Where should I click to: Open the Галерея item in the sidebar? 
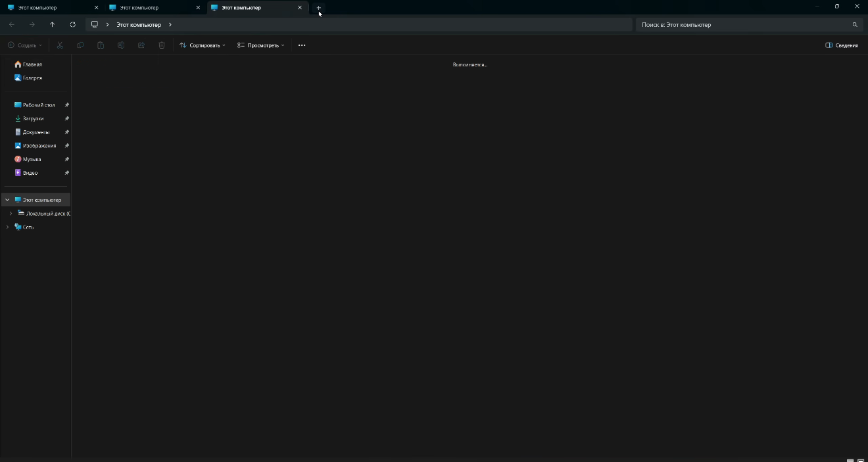[x=31, y=78]
